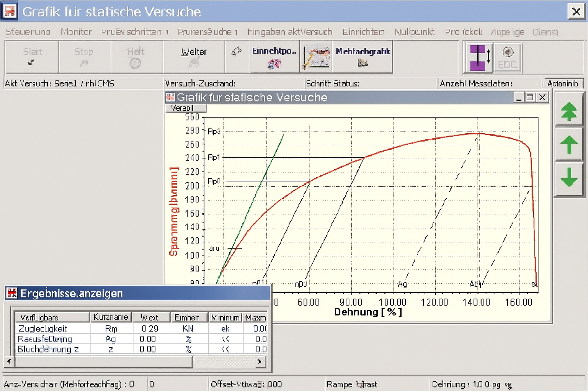This screenshot has width=588, height=392.
Task: Select the Kutzname column header
Action: (111, 317)
